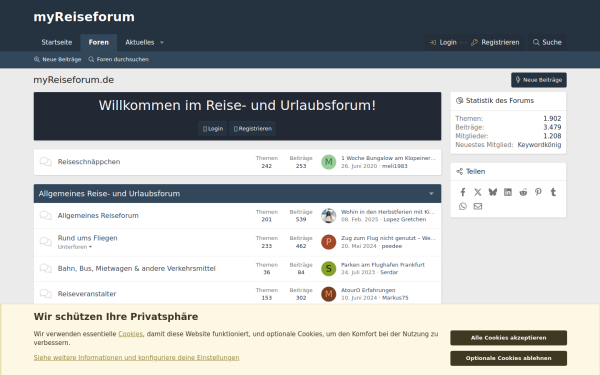The height and width of the screenshot is (375, 600).
Task: Share via the LinkedIn icon
Action: 508,192
